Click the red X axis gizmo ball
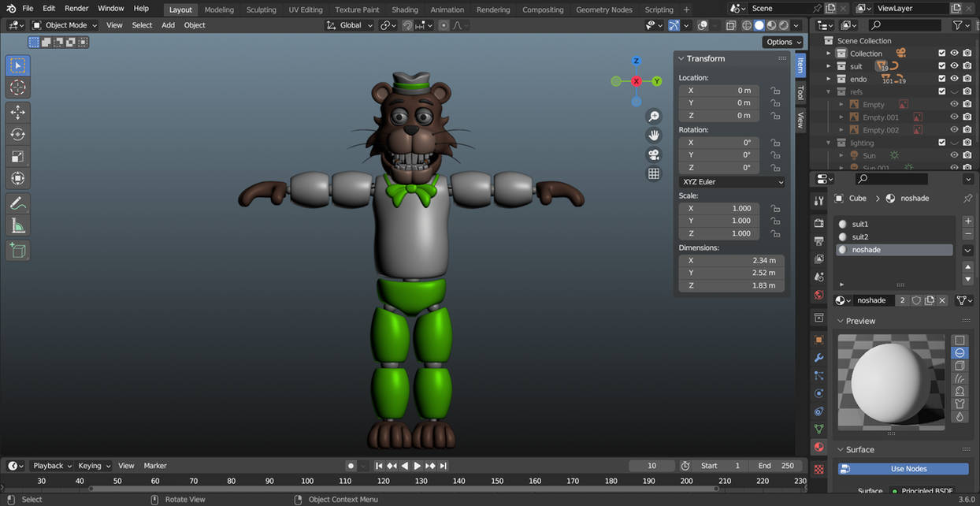The height and width of the screenshot is (506, 980). (637, 81)
